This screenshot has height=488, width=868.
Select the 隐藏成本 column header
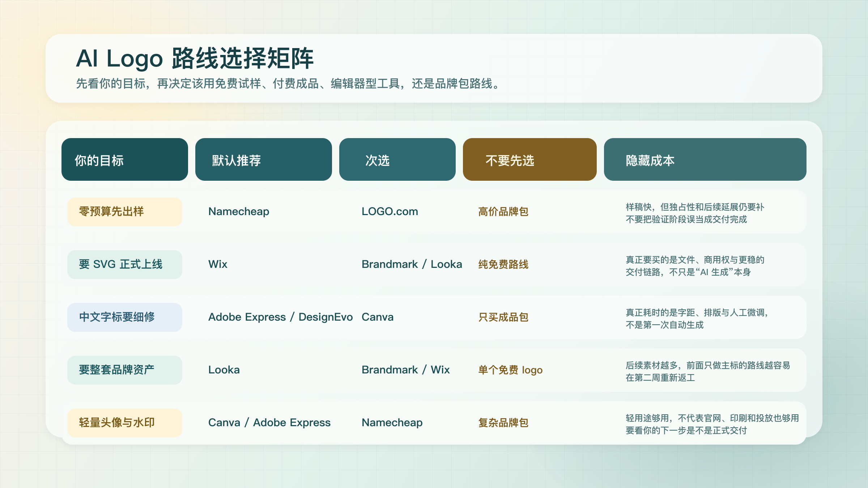click(x=705, y=159)
